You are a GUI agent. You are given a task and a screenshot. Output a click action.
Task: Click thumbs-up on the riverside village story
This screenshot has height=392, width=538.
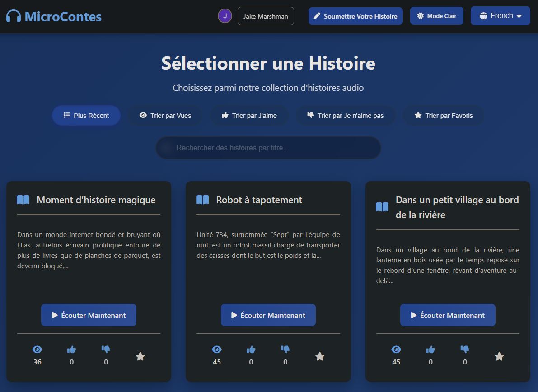430,350
